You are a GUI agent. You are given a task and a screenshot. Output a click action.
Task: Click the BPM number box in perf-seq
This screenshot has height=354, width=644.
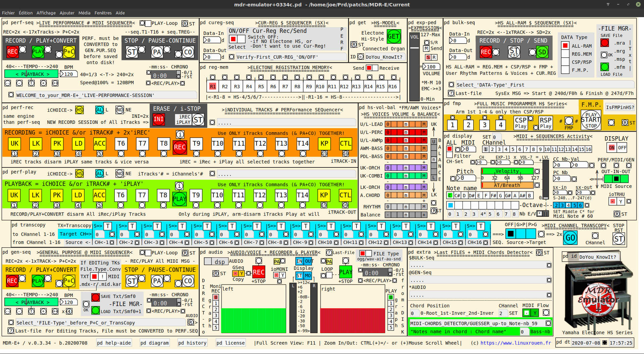[x=69, y=74]
